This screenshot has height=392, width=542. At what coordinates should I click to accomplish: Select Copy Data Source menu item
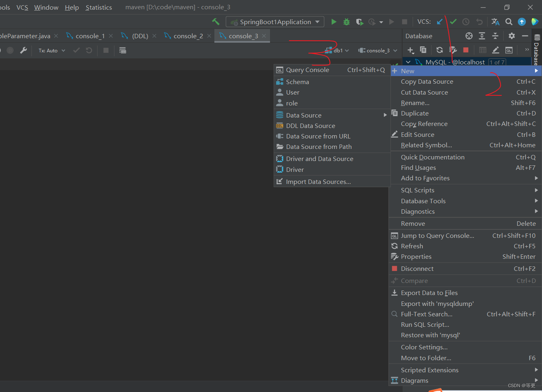click(465, 81)
